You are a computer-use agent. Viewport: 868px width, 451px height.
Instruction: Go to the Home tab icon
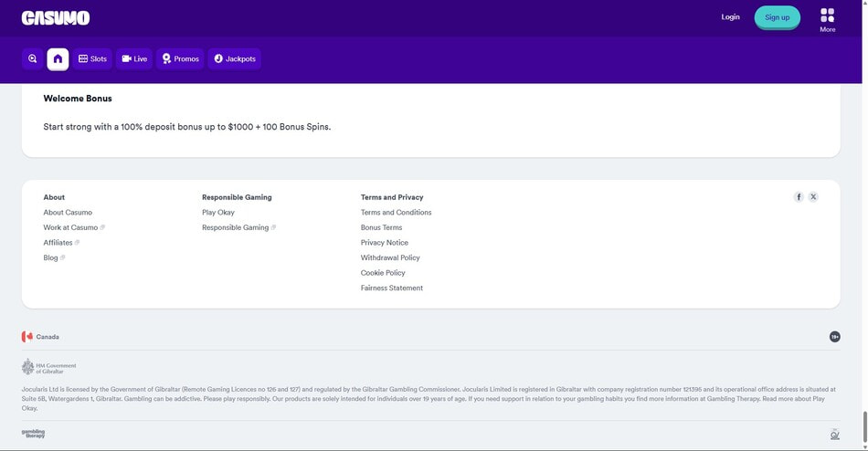pyautogui.click(x=58, y=58)
